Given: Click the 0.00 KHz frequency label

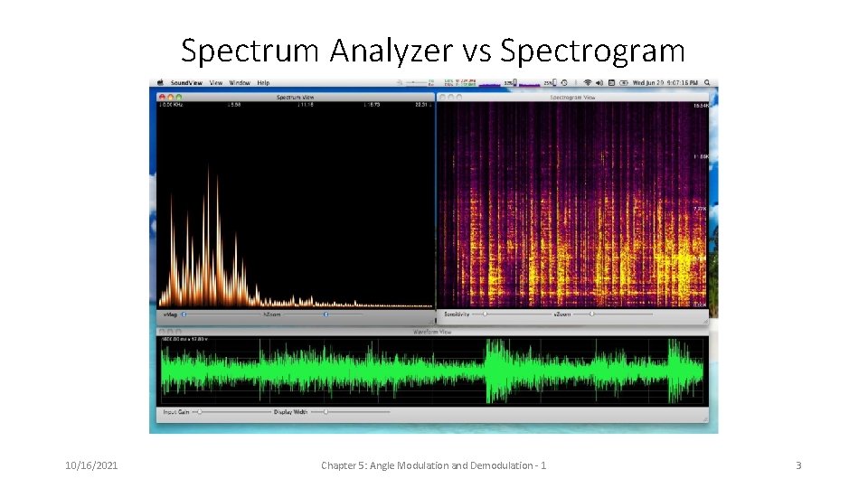Looking at the screenshot, I should click(x=171, y=105).
